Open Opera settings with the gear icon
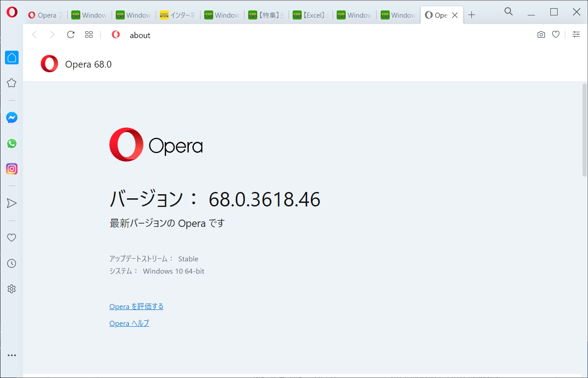This screenshot has width=588, height=378. click(x=11, y=289)
